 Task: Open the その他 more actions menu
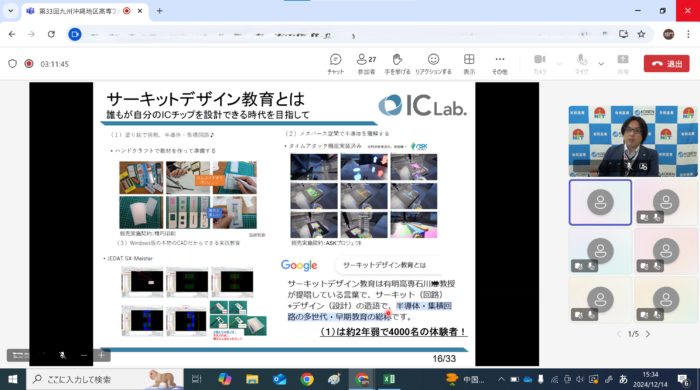pyautogui.click(x=500, y=64)
